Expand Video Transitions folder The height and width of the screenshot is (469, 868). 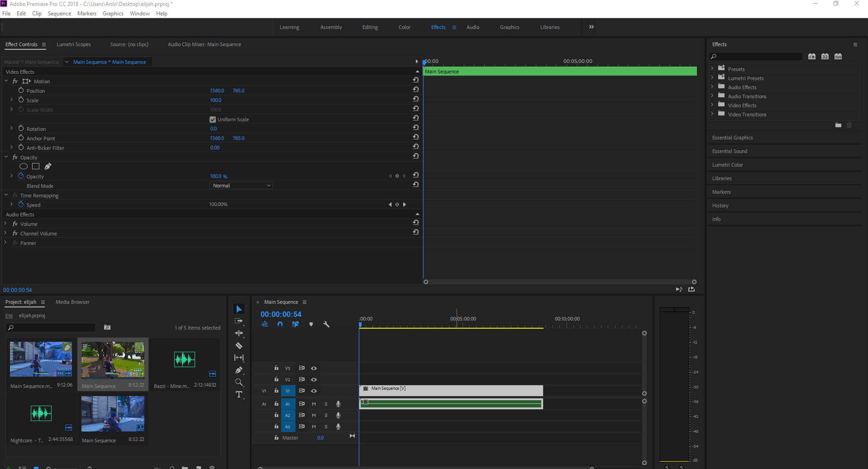click(x=712, y=114)
